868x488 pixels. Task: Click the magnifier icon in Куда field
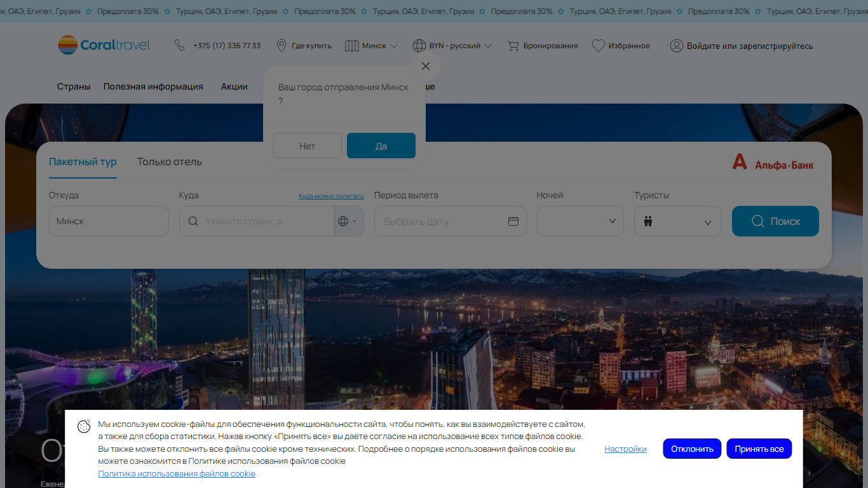(x=193, y=221)
